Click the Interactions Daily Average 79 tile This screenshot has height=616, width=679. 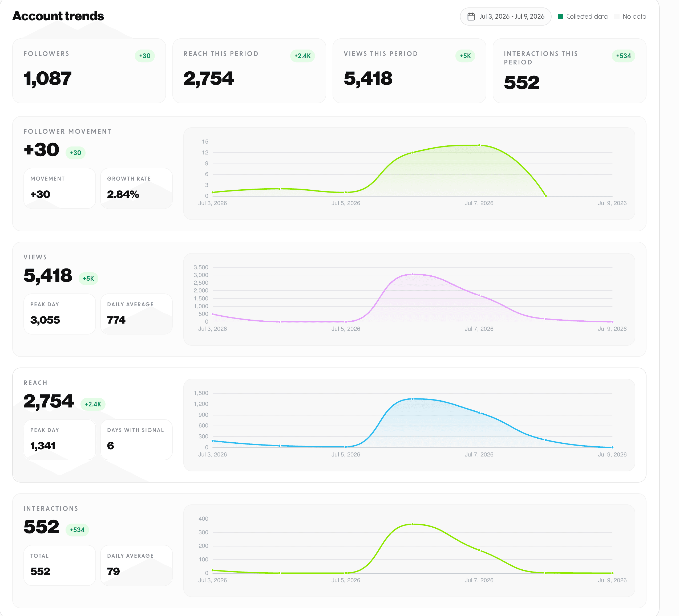pyautogui.click(x=136, y=565)
